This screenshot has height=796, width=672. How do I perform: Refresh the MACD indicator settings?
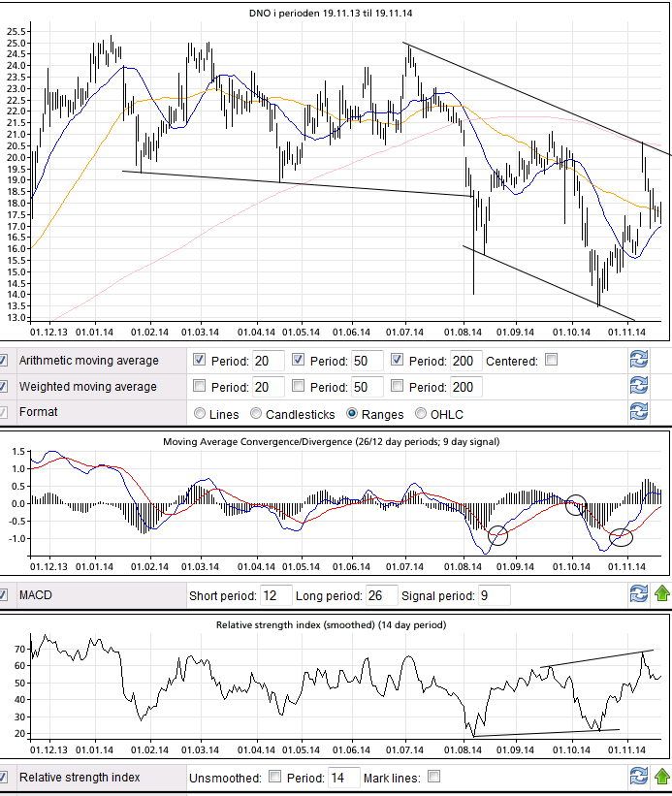point(638,594)
